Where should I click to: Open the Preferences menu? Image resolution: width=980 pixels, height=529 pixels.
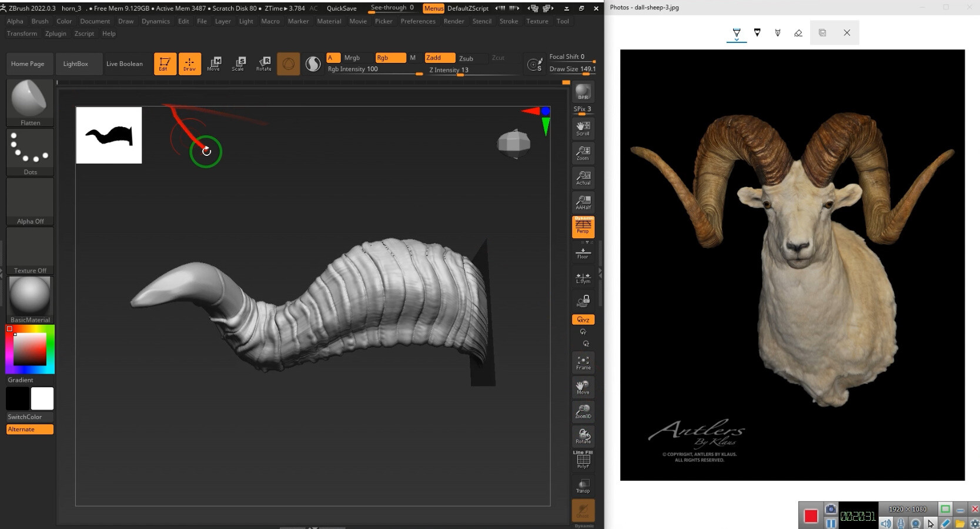(418, 21)
